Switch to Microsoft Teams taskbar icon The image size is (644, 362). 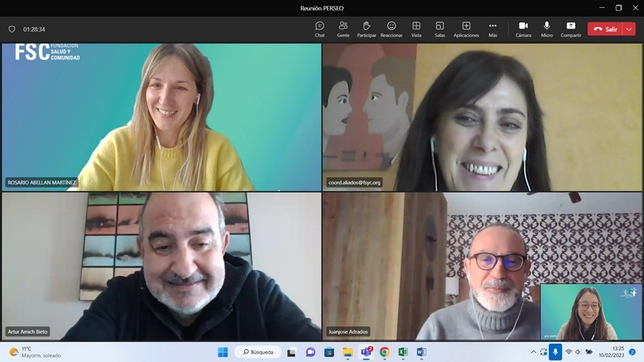tap(366, 352)
